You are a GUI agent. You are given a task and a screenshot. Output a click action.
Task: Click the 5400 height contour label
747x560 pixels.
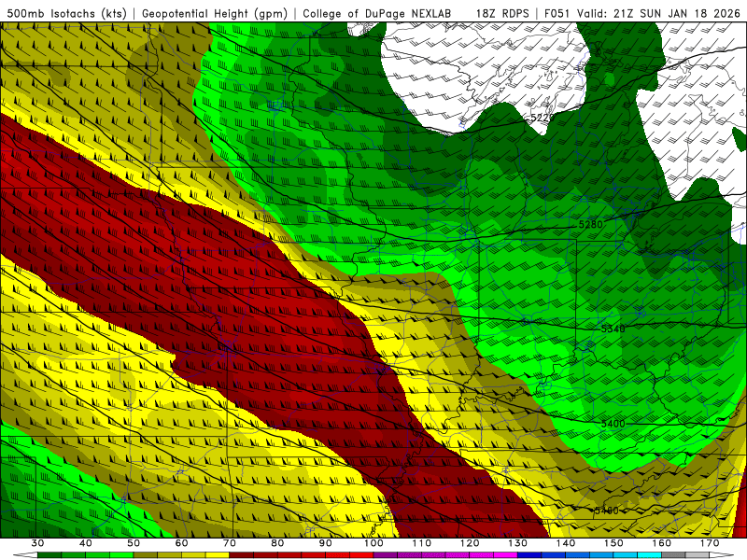click(x=613, y=424)
